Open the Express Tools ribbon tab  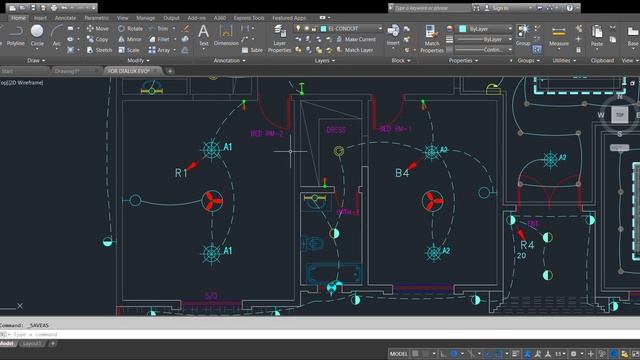[x=249, y=18]
